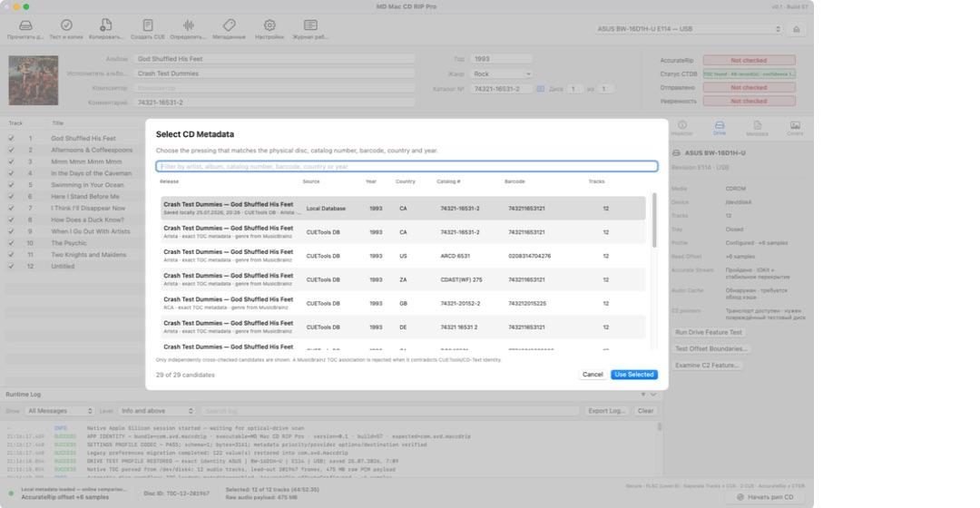Select the candidate with catalog ARCD 6531

coord(403,256)
